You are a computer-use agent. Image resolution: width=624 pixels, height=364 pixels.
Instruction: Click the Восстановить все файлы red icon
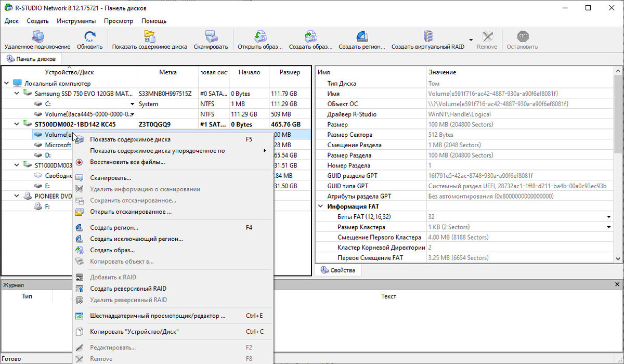(79, 162)
